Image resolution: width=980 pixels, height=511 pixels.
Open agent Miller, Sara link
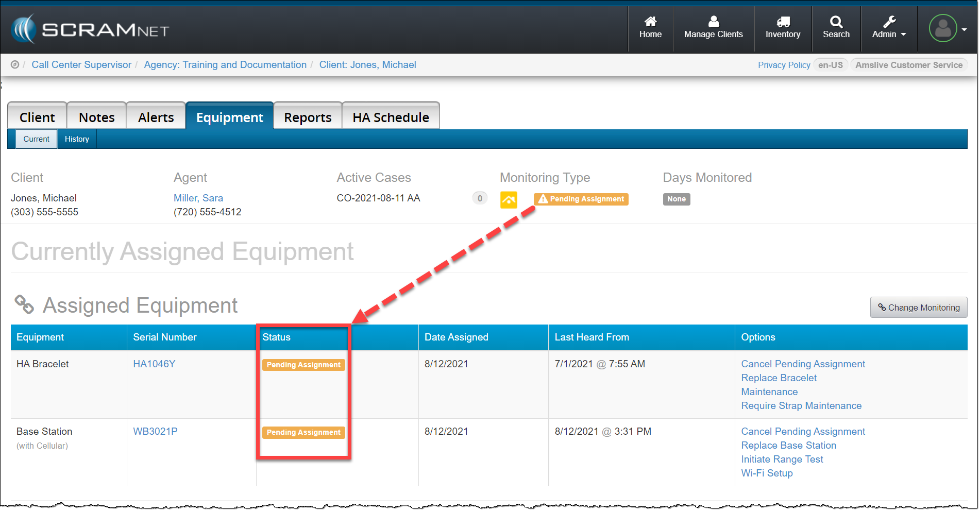(x=198, y=198)
